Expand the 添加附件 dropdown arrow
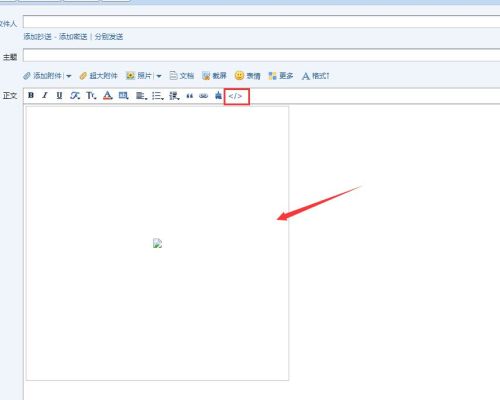The width and height of the screenshot is (500, 400). pos(69,76)
